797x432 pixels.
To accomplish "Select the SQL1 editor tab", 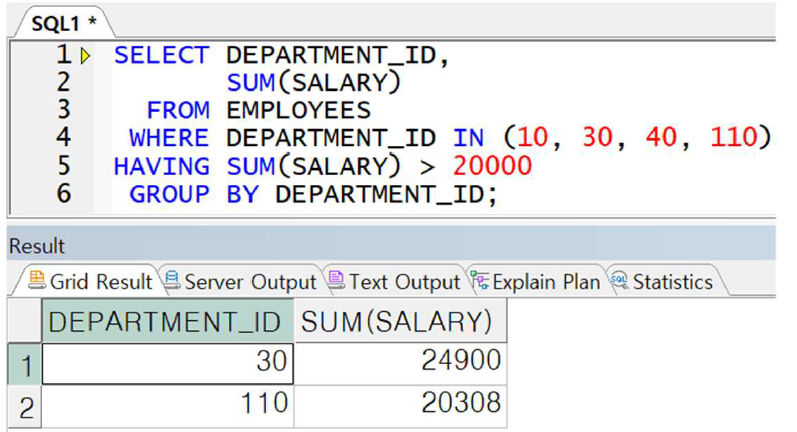I will click(64, 23).
